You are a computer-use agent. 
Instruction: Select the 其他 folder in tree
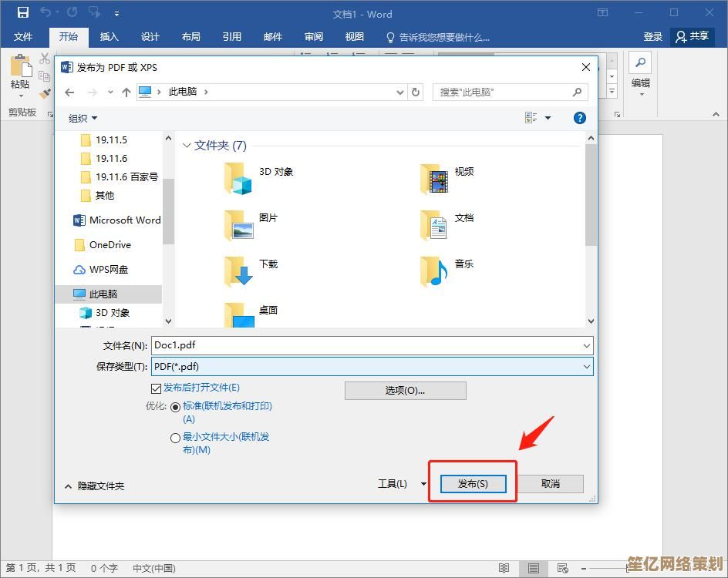coord(97,195)
